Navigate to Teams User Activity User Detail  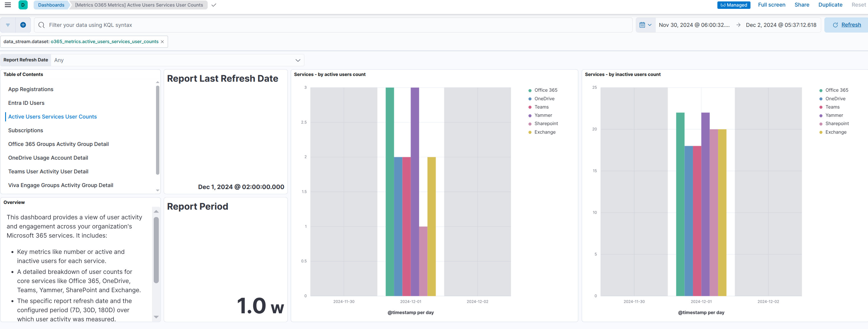[x=48, y=171]
